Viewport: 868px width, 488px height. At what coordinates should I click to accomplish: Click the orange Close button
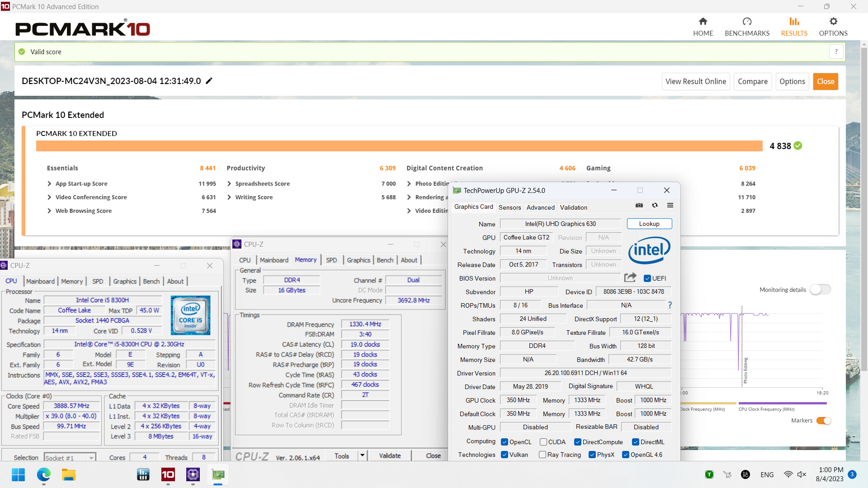tap(826, 81)
